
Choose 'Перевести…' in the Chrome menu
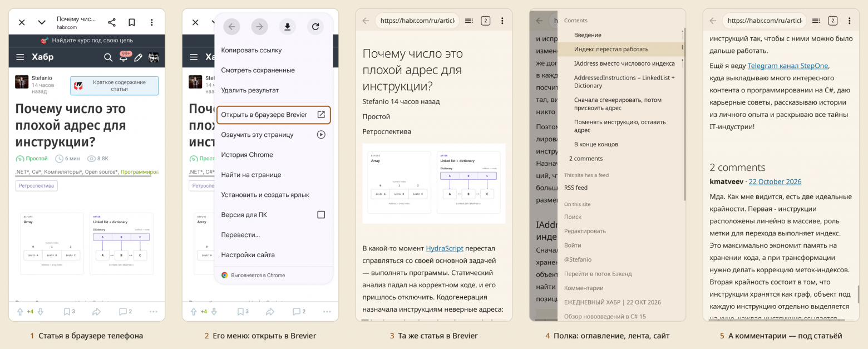pyautogui.click(x=273, y=235)
